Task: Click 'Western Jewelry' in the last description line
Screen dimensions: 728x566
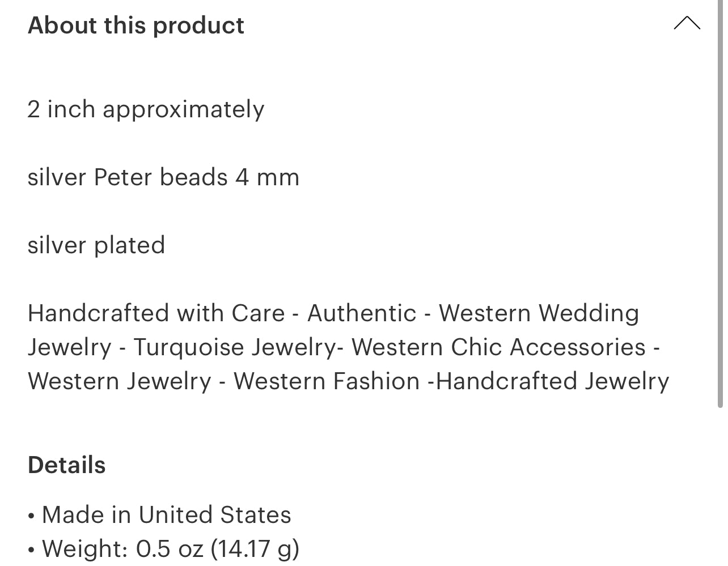Action: [x=120, y=381]
